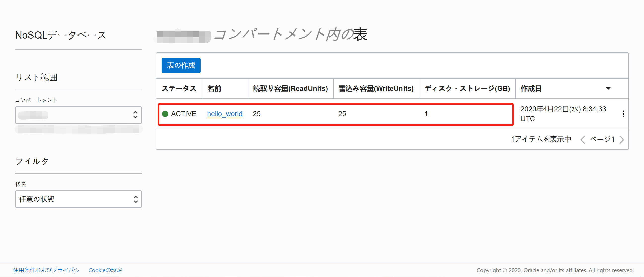644x277 pixels.
Task: Open 使用条件およびプライバシ footer link
Action: 46,270
